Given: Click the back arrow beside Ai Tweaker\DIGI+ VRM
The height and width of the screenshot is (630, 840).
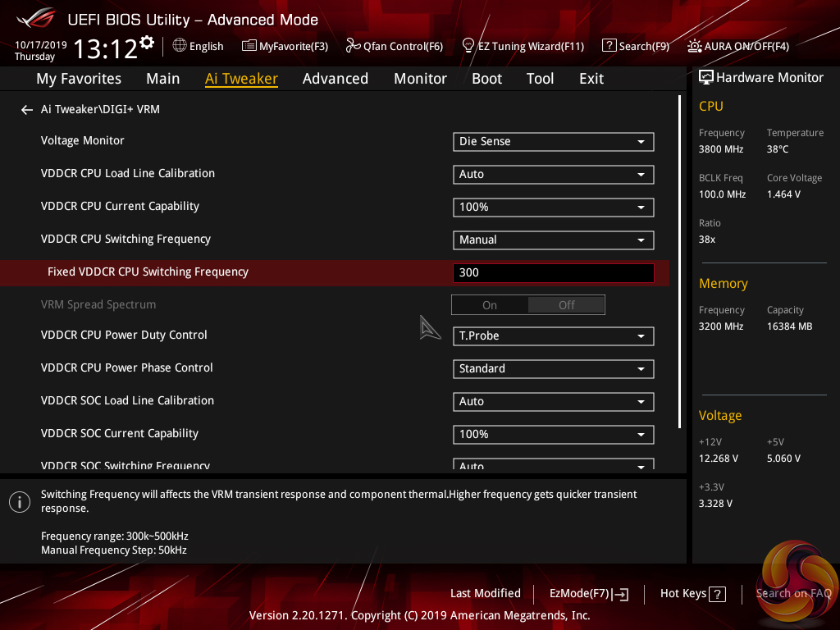Looking at the screenshot, I should pos(27,110).
